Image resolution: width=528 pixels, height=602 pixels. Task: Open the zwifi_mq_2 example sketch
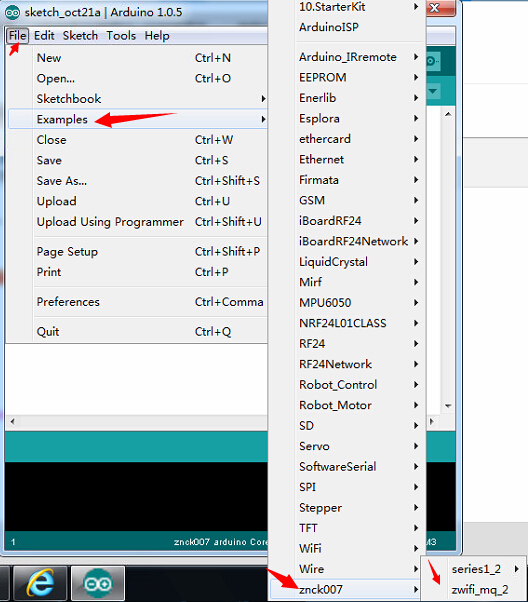pyautogui.click(x=474, y=589)
